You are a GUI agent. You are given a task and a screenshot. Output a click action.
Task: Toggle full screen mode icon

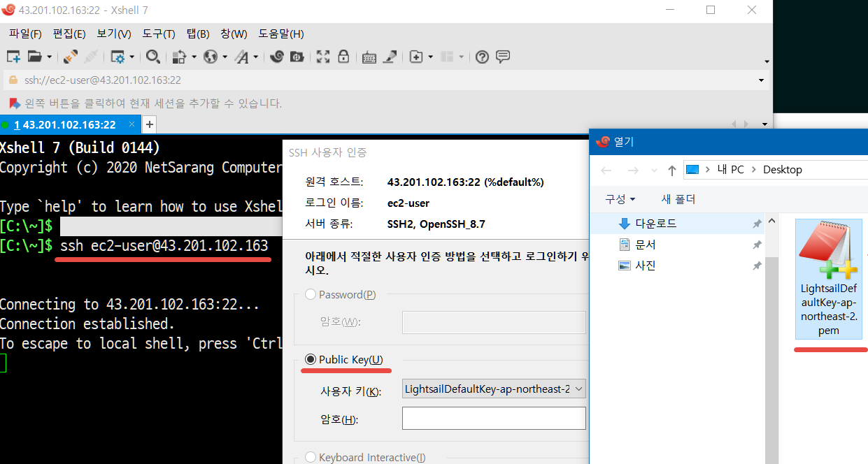[323, 57]
